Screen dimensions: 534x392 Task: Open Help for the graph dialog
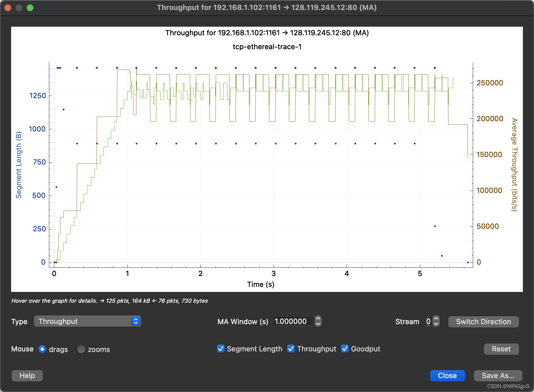click(x=27, y=376)
